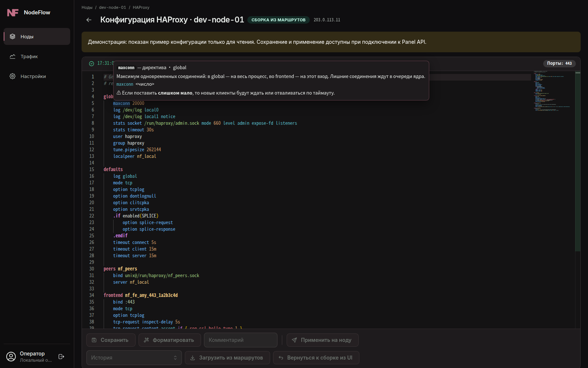Open the История dropdown
Viewport: 588px width, 368px height.
[x=134, y=358]
